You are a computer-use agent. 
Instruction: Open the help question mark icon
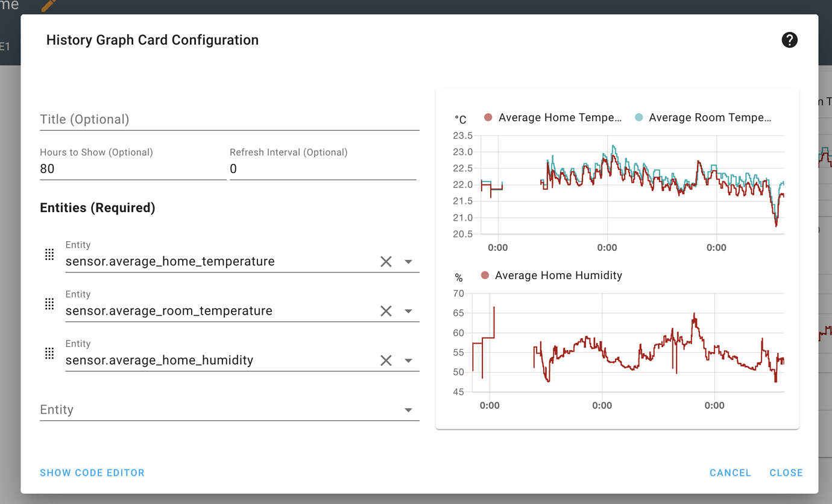point(789,40)
